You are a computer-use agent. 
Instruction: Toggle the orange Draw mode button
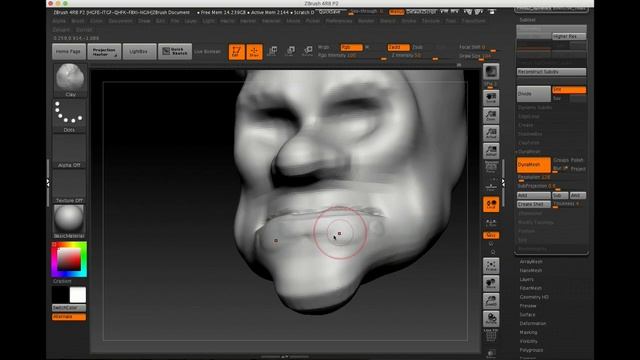(254, 52)
